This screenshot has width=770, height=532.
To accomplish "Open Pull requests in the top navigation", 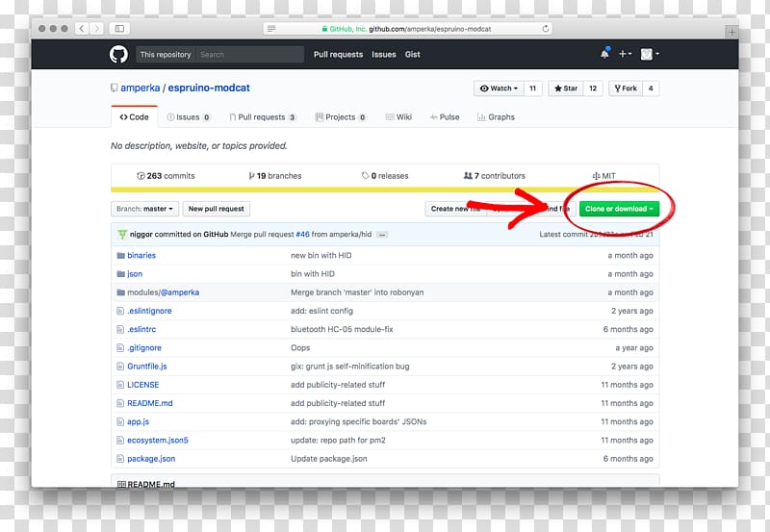I will (x=339, y=55).
